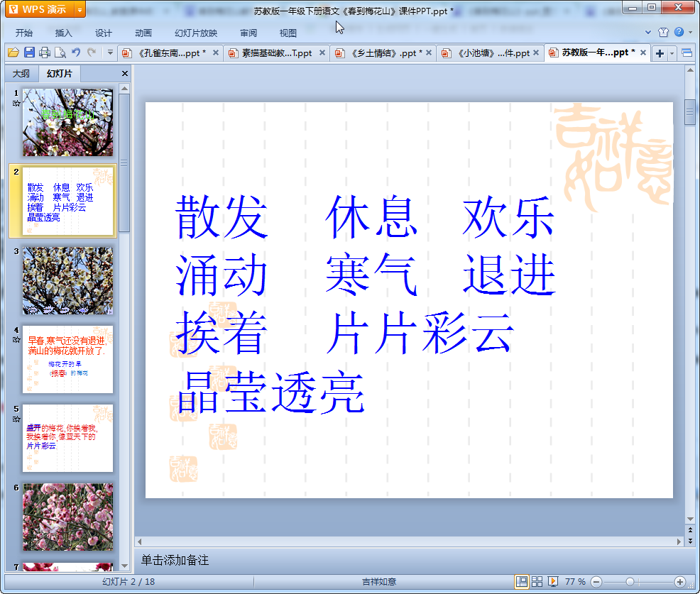The height and width of the screenshot is (594, 700).
Task: Click the print preview icon
Action: 60,53
